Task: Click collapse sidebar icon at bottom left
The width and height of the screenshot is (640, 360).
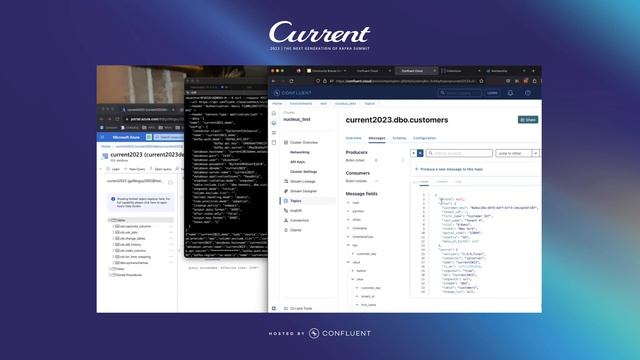Action: click(x=274, y=309)
